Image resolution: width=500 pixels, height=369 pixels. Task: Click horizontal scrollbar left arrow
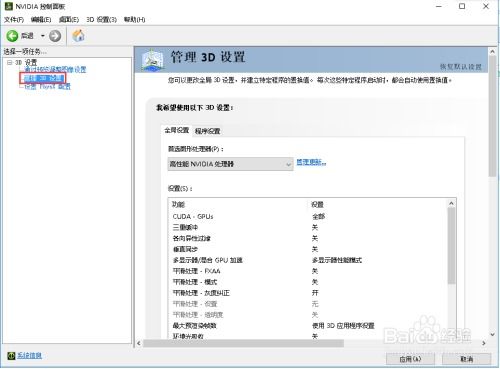click(x=139, y=343)
